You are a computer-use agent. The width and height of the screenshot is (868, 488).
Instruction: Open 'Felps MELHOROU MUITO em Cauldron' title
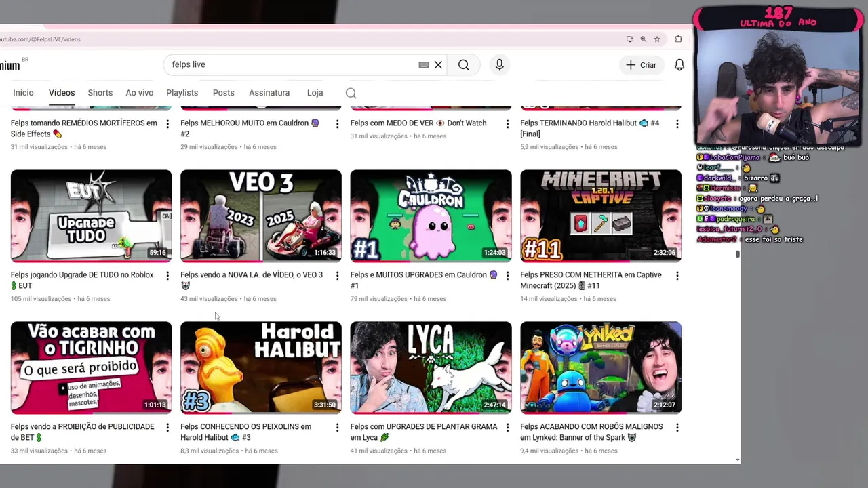pos(250,129)
